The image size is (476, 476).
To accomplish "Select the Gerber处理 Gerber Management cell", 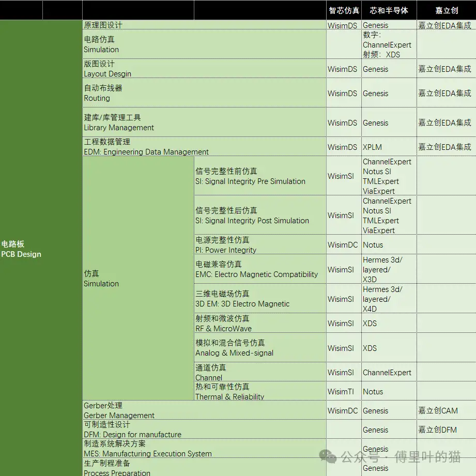I will tap(204, 410).
